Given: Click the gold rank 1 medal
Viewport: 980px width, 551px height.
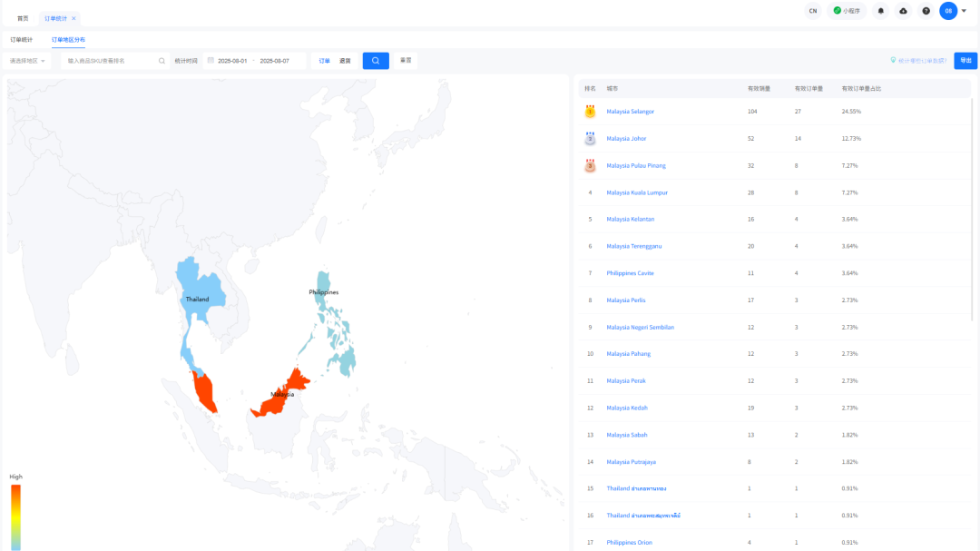Looking at the screenshot, I should [590, 112].
